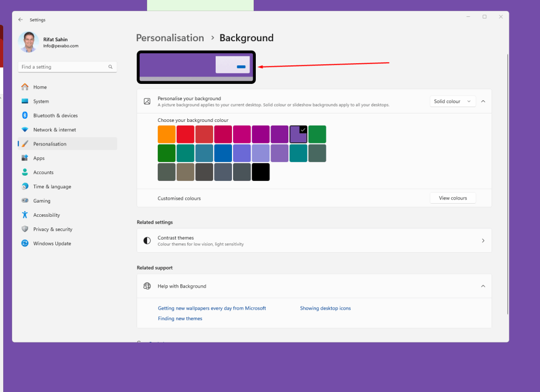Pick the tan brown colour swatch
The width and height of the screenshot is (540, 392).
click(185, 172)
